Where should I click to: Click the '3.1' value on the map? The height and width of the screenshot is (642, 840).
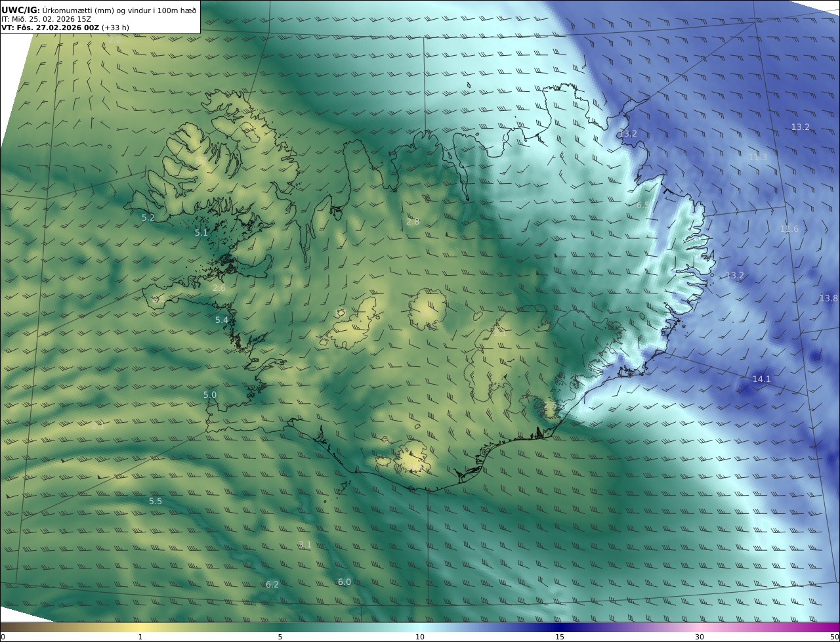click(x=305, y=544)
